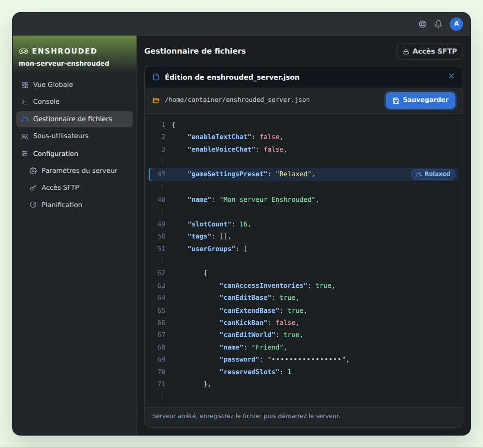The width and height of the screenshot is (483, 448).
Task: Click the Gestionnaire de fichiers page heading
Action: tap(195, 51)
